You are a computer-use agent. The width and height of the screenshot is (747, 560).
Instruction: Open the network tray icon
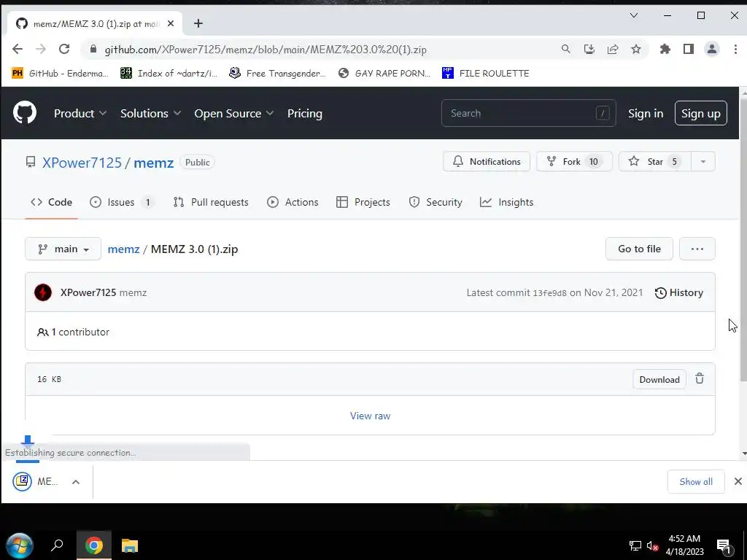pyautogui.click(x=635, y=545)
